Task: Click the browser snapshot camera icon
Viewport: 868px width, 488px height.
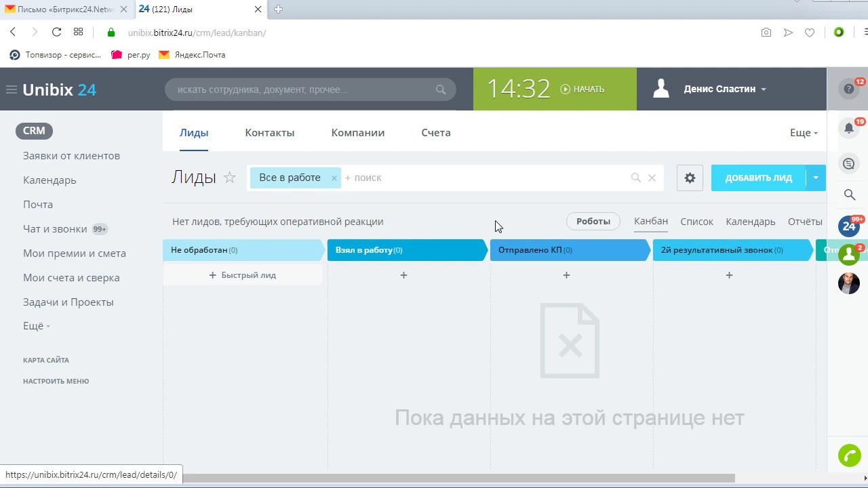Action: pyautogui.click(x=766, y=33)
